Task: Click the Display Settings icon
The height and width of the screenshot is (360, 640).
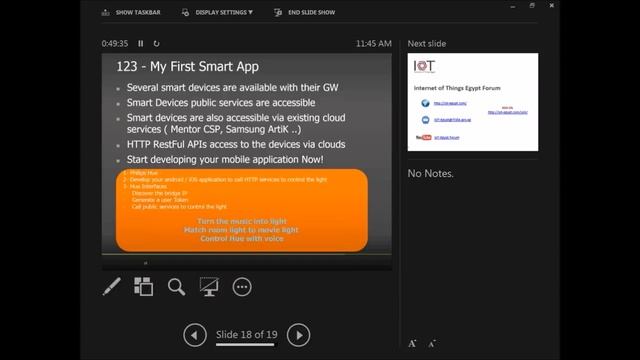Action: tap(186, 13)
